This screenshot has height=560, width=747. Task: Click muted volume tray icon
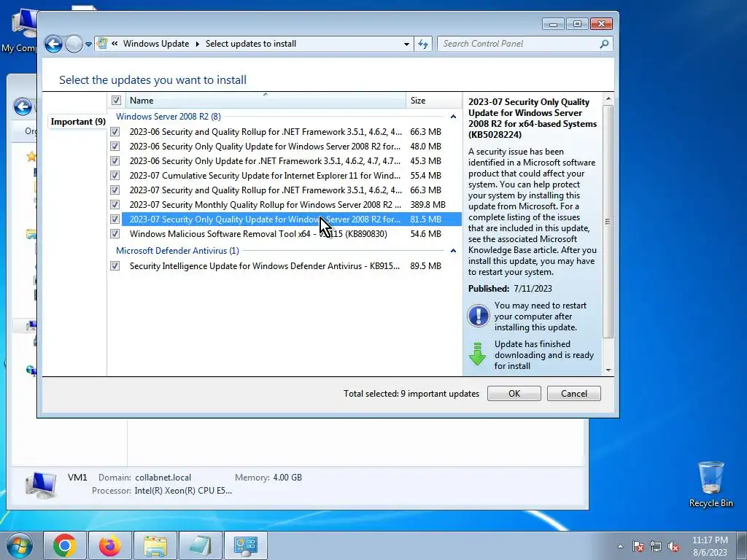point(673,546)
